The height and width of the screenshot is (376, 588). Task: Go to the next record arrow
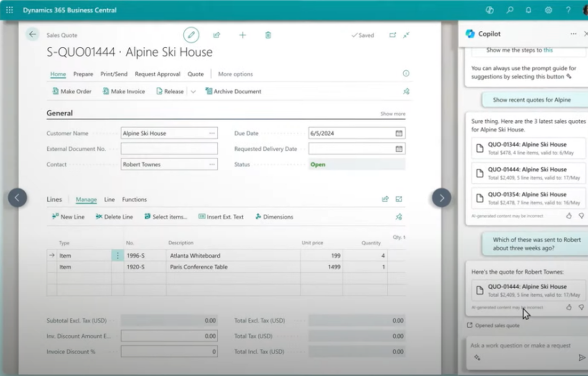point(441,198)
